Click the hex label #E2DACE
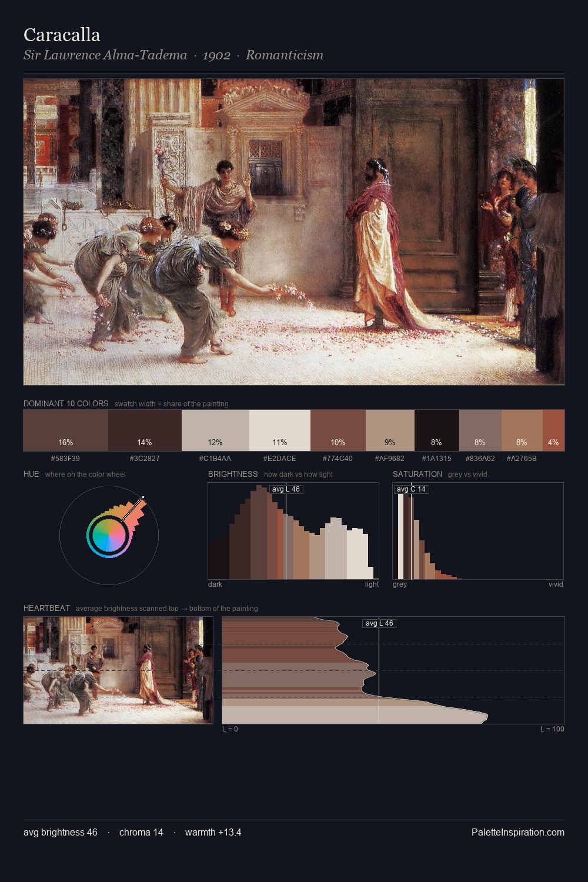This screenshot has width=588, height=882. click(x=280, y=458)
